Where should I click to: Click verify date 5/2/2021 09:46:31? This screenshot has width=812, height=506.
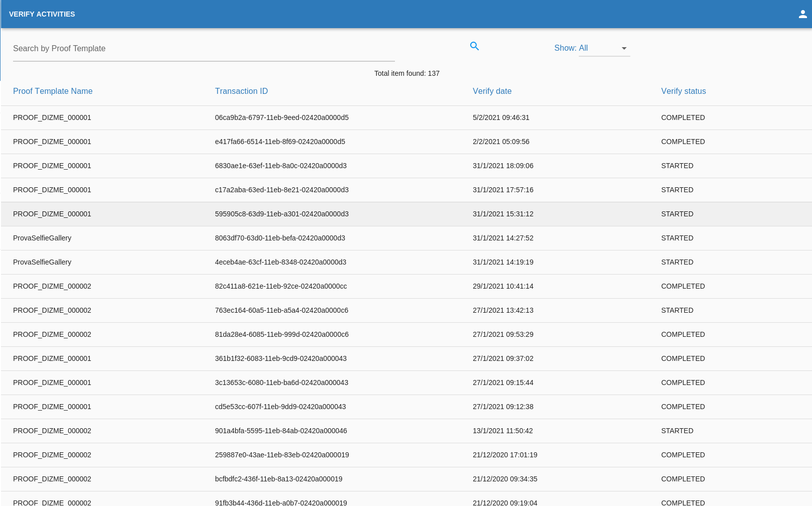tap(501, 117)
